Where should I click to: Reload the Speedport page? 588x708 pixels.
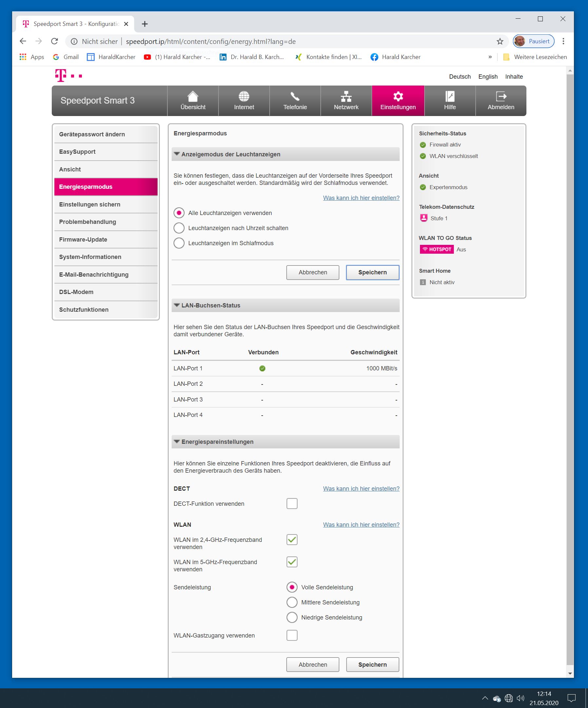click(54, 41)
